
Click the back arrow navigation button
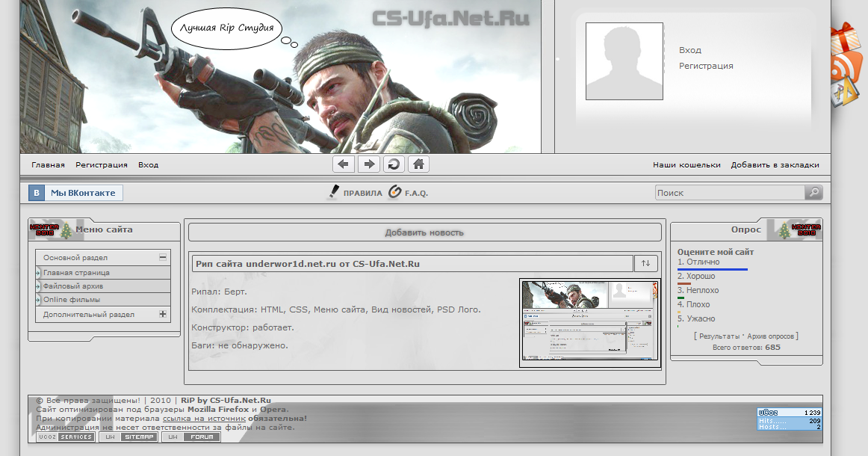pos(344,164)
